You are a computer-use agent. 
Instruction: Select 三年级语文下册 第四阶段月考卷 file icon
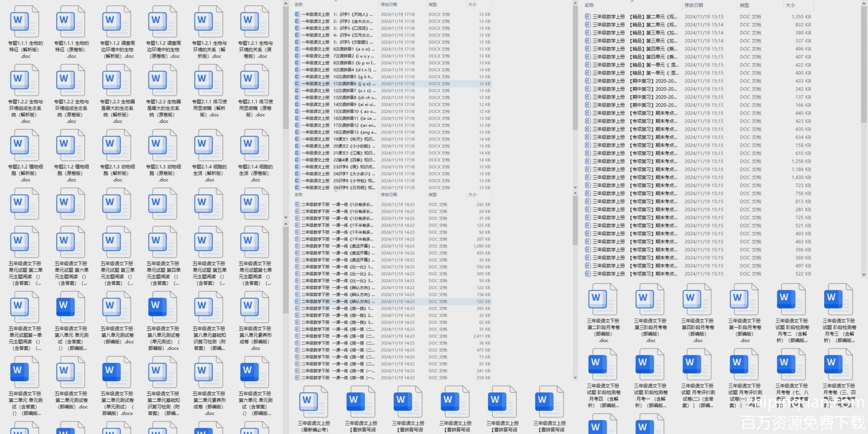[697, 300]
